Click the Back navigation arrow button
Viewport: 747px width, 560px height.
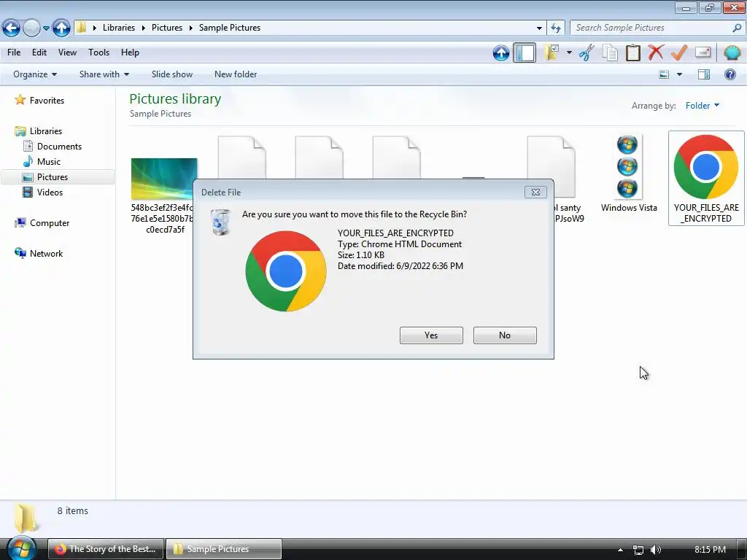12,28
